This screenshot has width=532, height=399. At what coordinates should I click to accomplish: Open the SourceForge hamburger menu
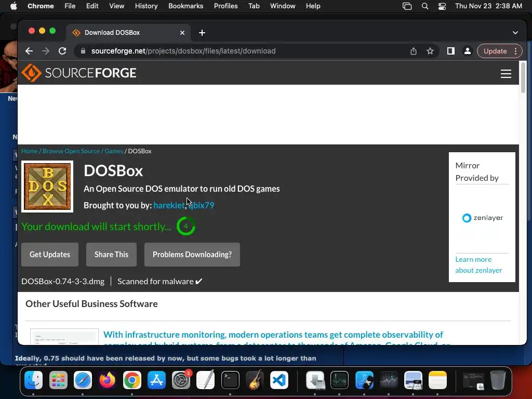click(506, 74)
